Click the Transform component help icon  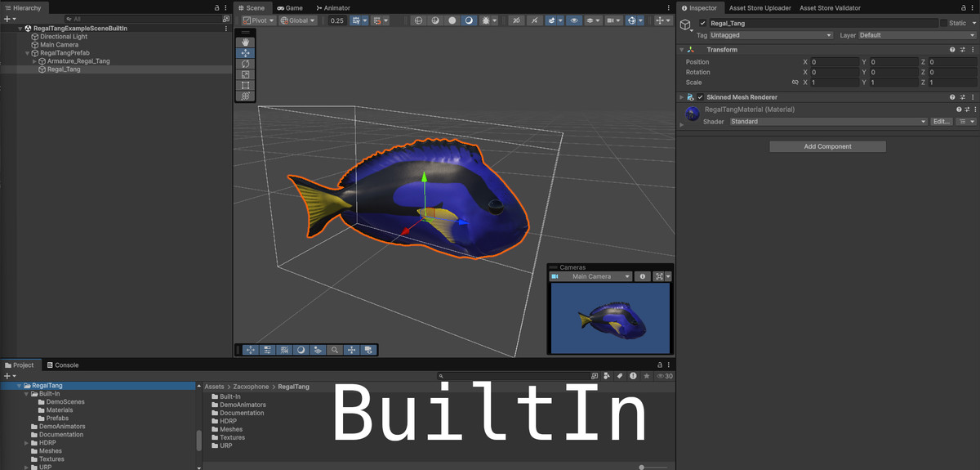(x=952, y=50)
